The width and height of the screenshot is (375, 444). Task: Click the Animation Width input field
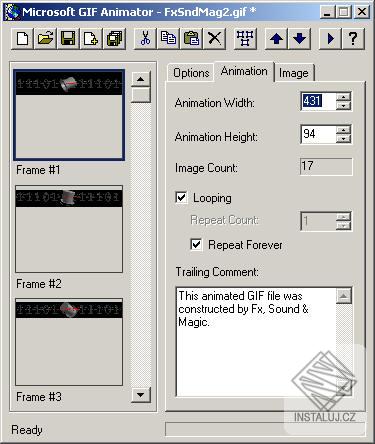tap(318, 101)
